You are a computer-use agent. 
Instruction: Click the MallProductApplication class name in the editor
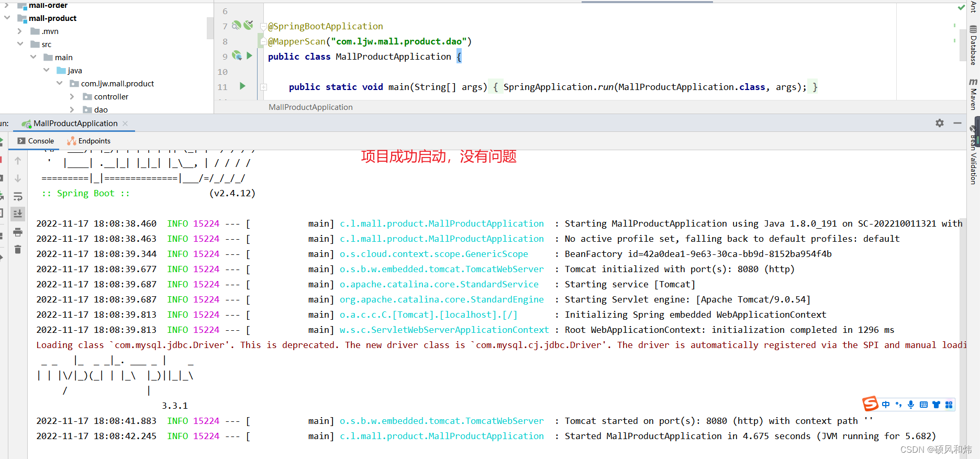click(393, 57)
